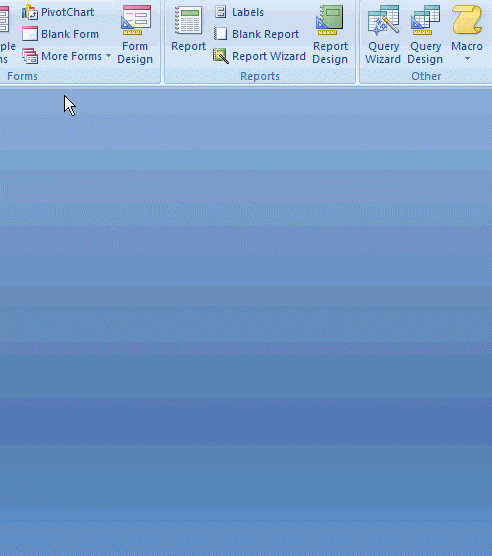492x556 pixels.
Task: Click the Labels icon
Action: (x=220, y=12)
